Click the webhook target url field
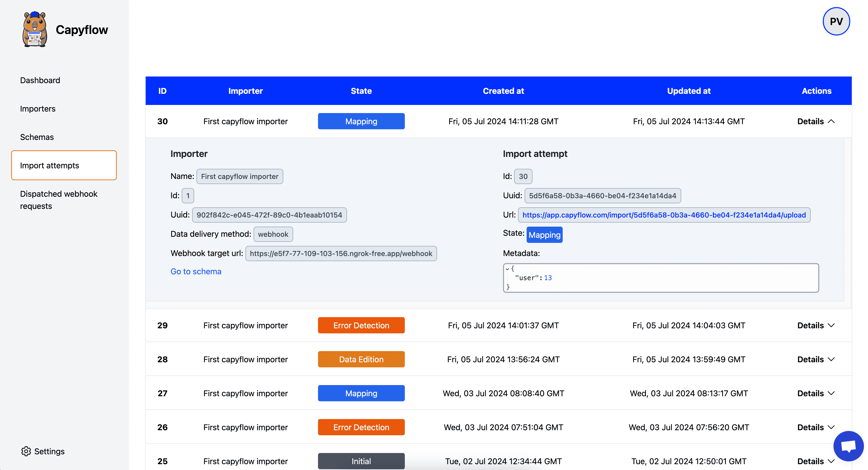 click(x=341, y=254)
